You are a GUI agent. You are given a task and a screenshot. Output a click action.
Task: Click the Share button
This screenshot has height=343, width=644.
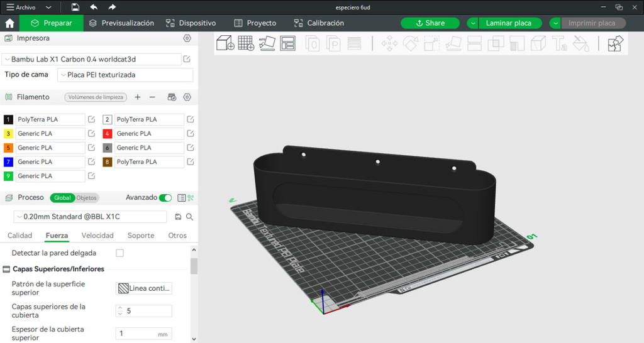coord(430,23)
